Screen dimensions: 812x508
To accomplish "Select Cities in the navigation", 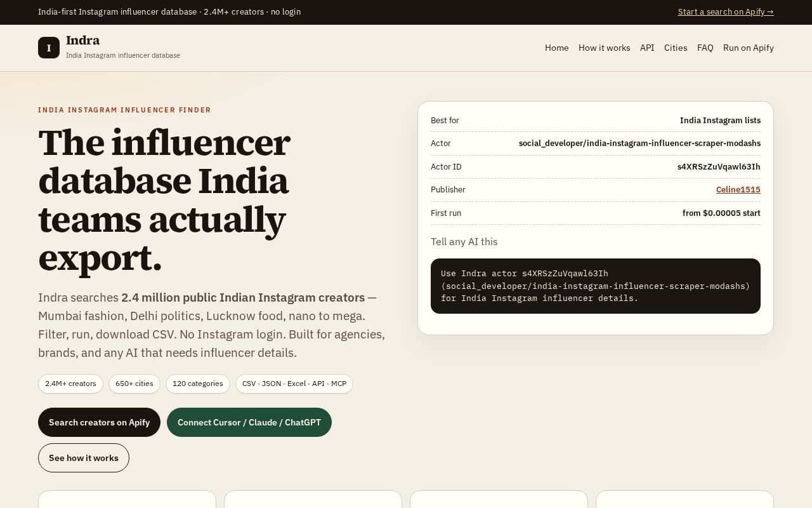I will coord(676,48).
